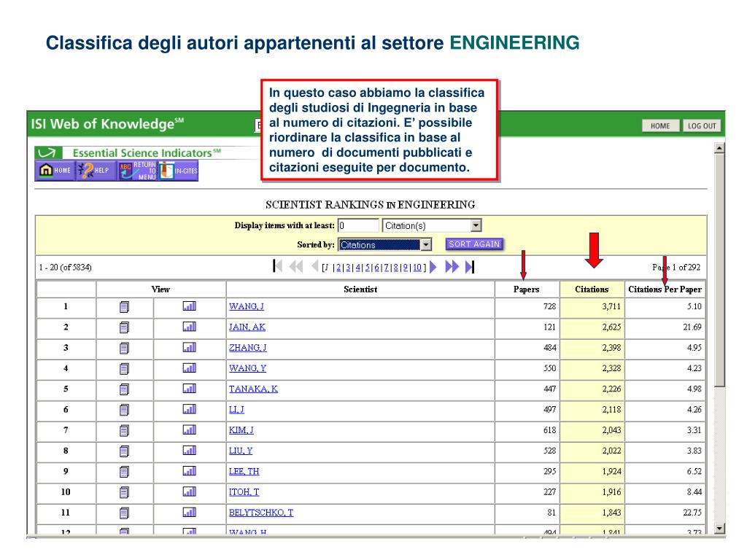747x560 pixels.
Task: Click the LOG OUT button
Action: (702, 125)
